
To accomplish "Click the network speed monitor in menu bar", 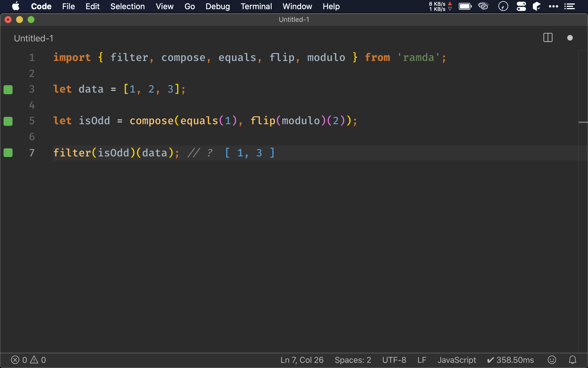I will 440,6.
